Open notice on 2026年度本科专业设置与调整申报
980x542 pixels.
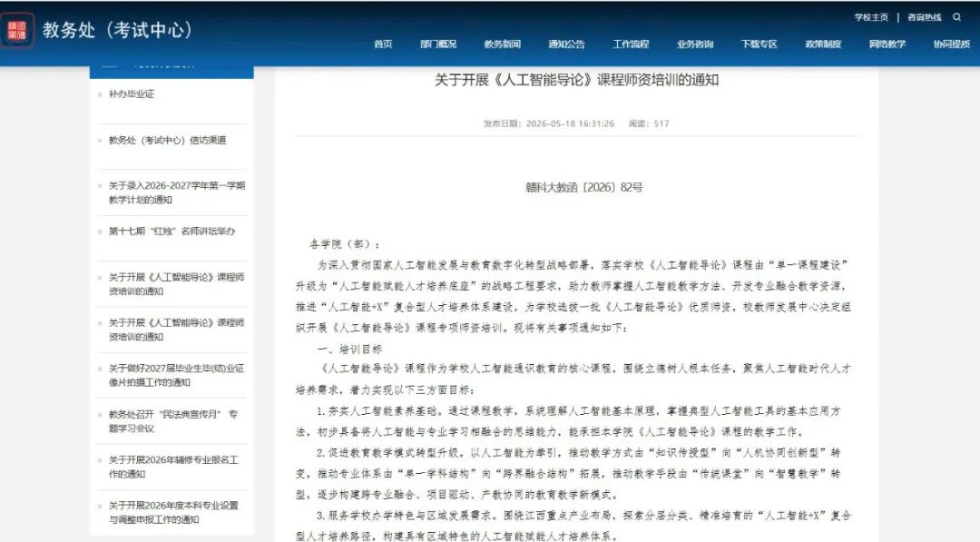(x=173, y=512)
